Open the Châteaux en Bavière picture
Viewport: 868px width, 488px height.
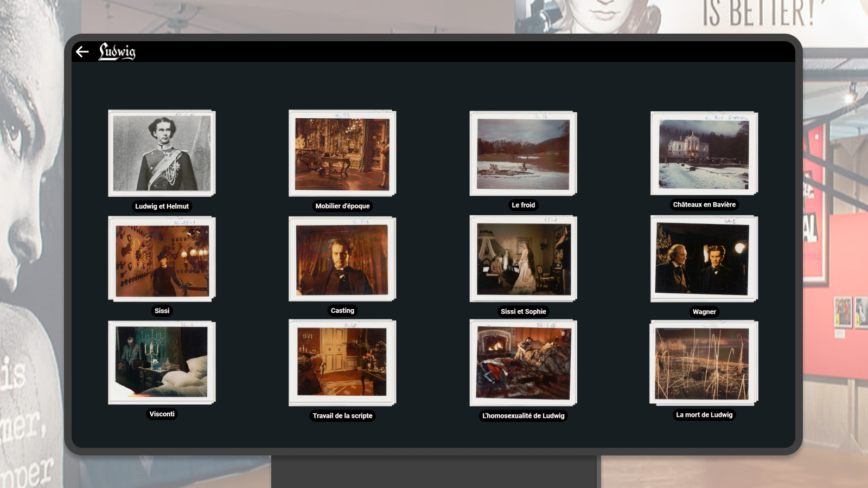click(704, 153)
